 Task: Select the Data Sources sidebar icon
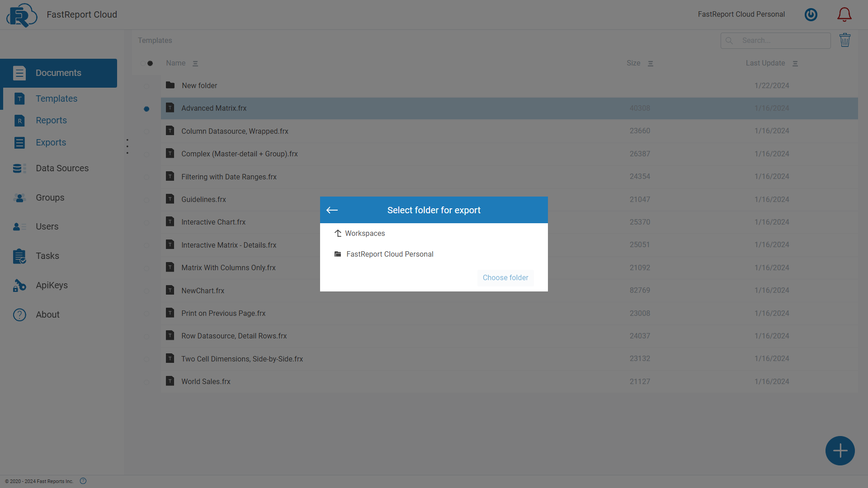19,168
